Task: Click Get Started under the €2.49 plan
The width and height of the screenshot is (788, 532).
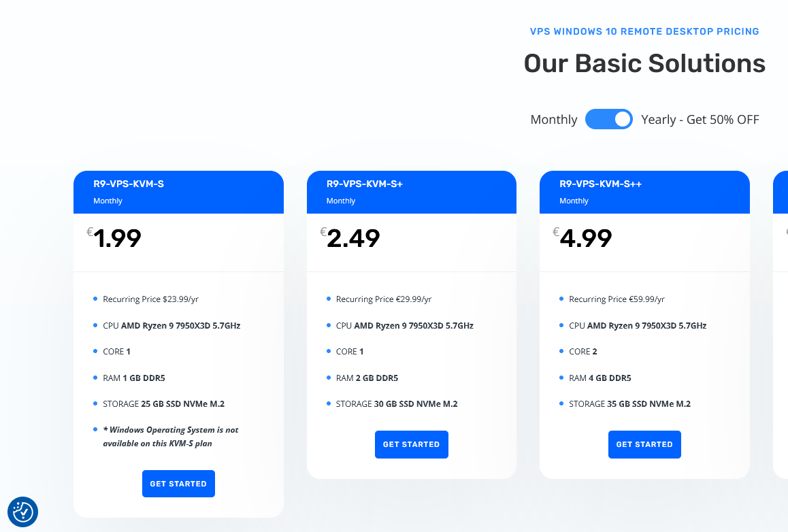Action: point(411,444)
